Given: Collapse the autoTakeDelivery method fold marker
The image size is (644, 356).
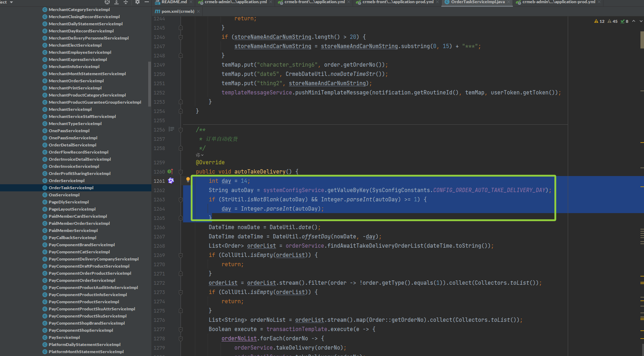Looking at the screenshot, I should coord(181,172).
